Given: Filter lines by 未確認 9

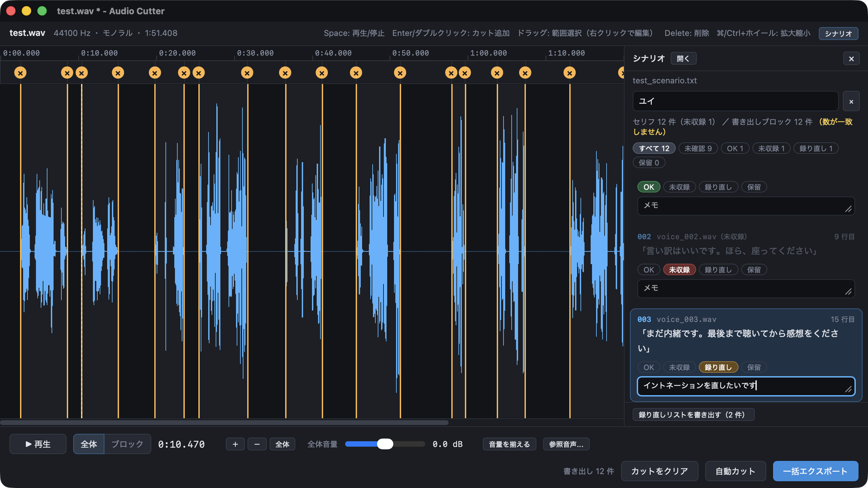Looking at the screenshot, I should point(698,148).
